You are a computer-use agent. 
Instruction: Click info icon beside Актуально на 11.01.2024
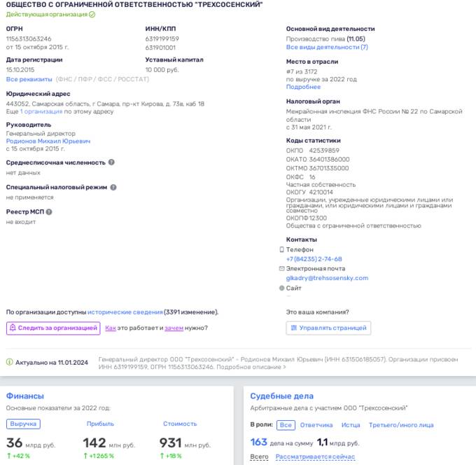coord(9,362)
